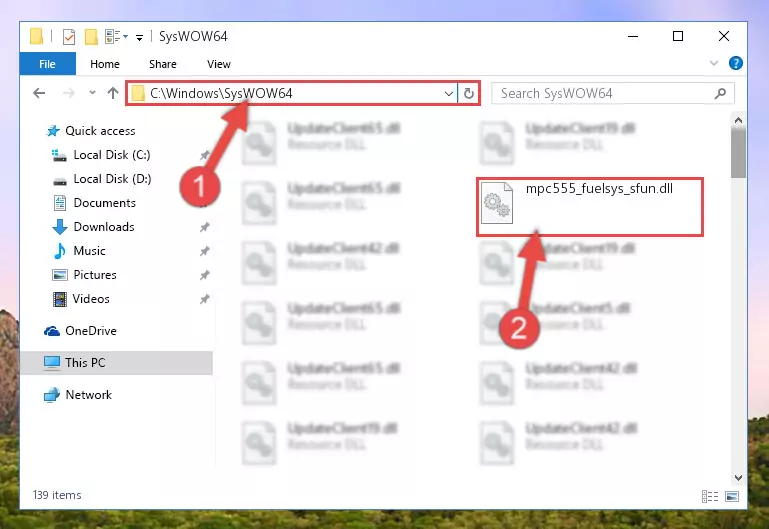The width and height of the screenshot is (769, 529).
Task: Open the View ribbon tab
Action: pos(218,64)
